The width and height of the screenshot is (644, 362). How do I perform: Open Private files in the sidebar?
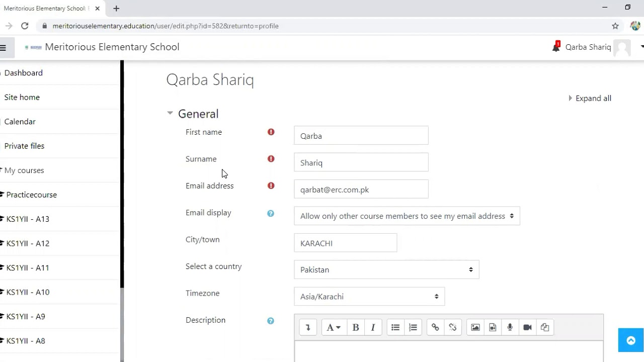(24, 146)
